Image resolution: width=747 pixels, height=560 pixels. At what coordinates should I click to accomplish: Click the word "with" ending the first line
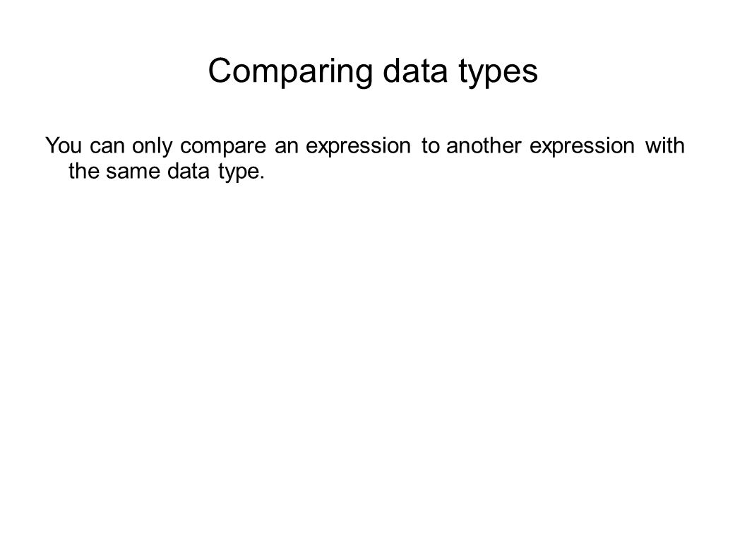665,145
